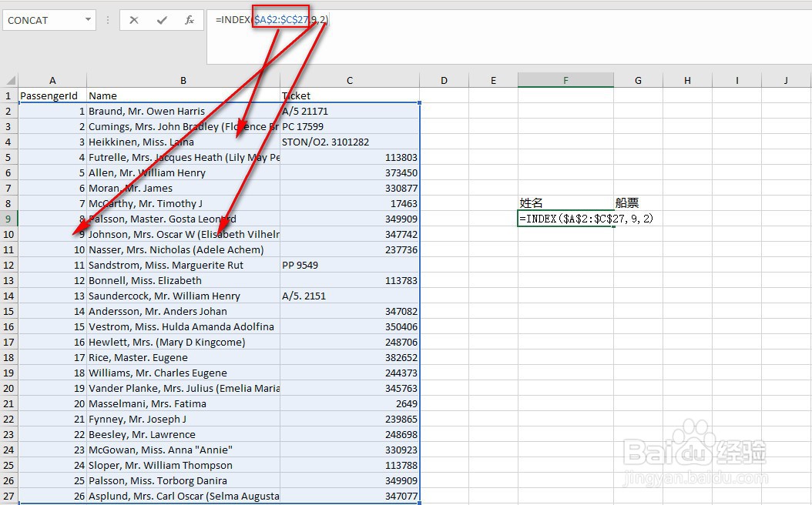Select cell with Sloper, Mr. William Thompson
Viewport: 812px width, 505px height.
pyautogui.click(x=183, y=465)
